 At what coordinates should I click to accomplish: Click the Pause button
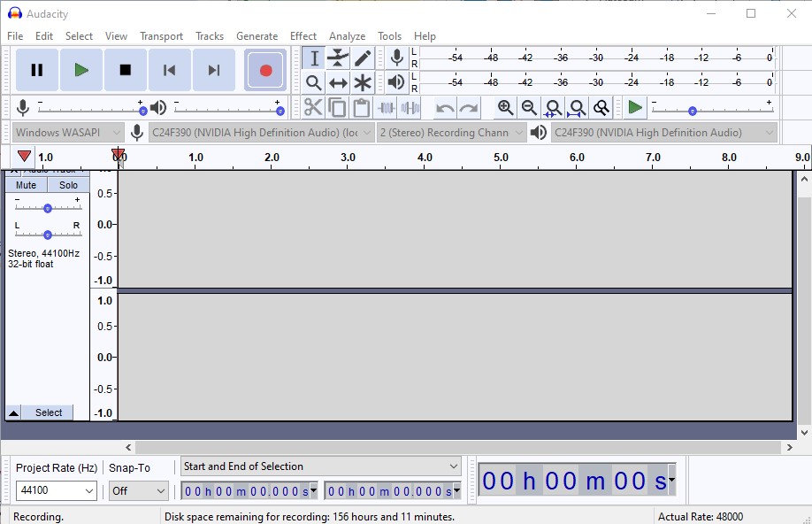pos(37,70)
